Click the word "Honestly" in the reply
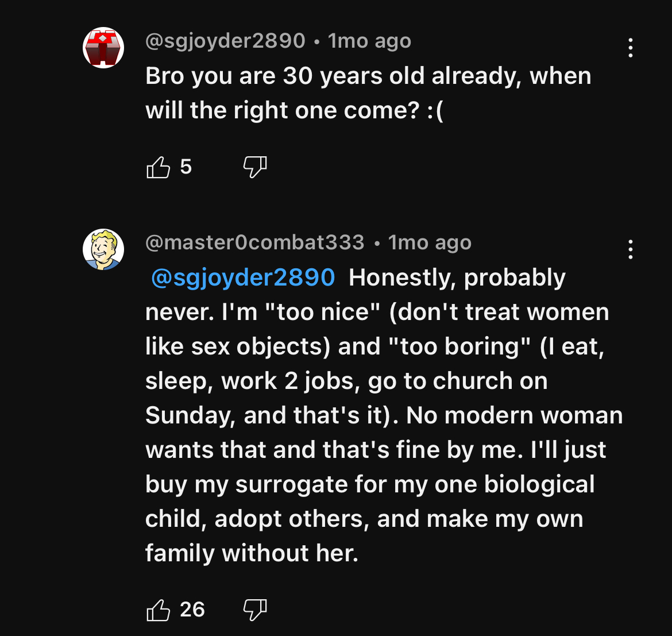This screenshot has height=636, width=672. [402, 277]
